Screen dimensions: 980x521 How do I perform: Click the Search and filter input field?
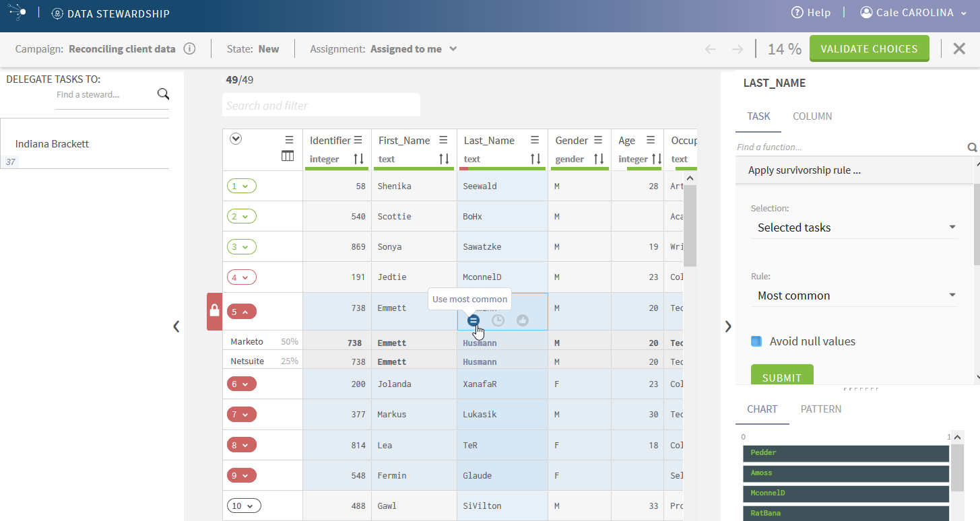[x=321, y=106]
